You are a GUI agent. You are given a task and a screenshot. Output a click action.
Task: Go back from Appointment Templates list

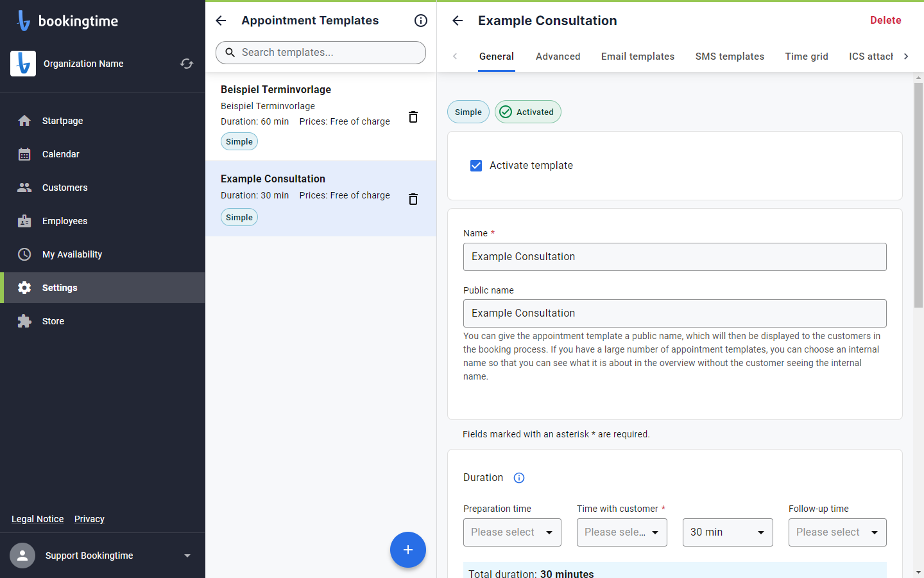(221, 21)
